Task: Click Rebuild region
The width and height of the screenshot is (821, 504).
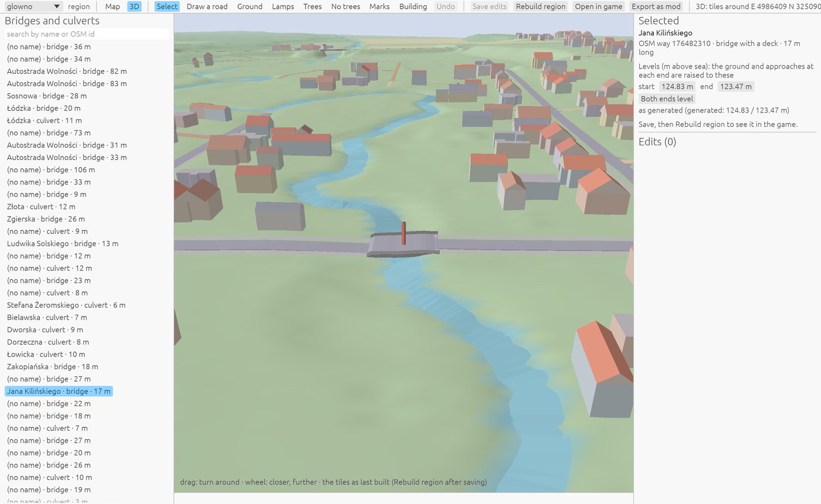Action: point(541,6)
